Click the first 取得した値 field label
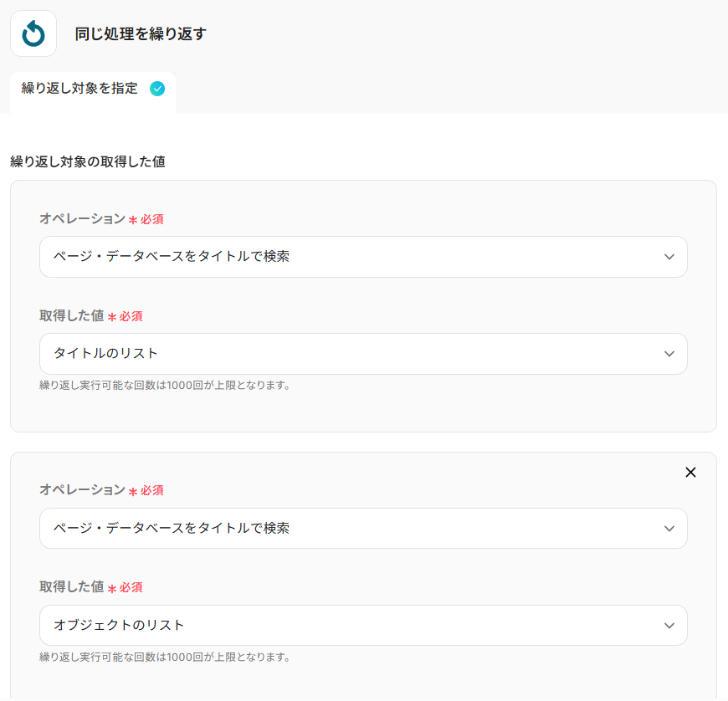728x701 pixels. (72, 316)
